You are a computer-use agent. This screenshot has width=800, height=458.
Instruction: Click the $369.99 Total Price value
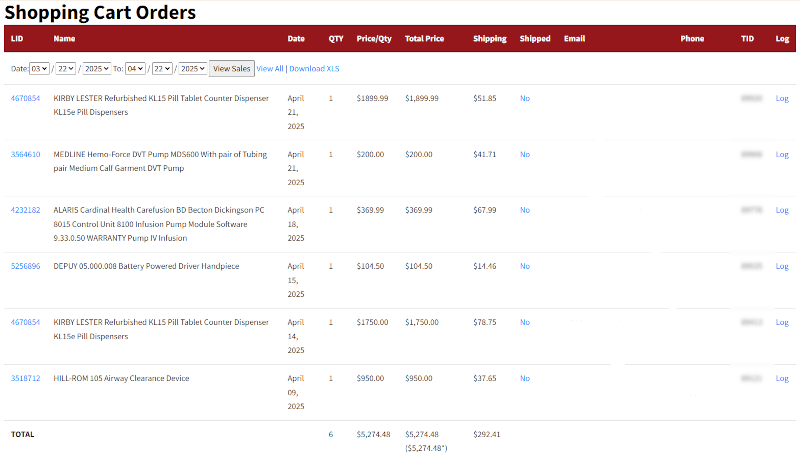pyautogui.click(x=419, y=210)
